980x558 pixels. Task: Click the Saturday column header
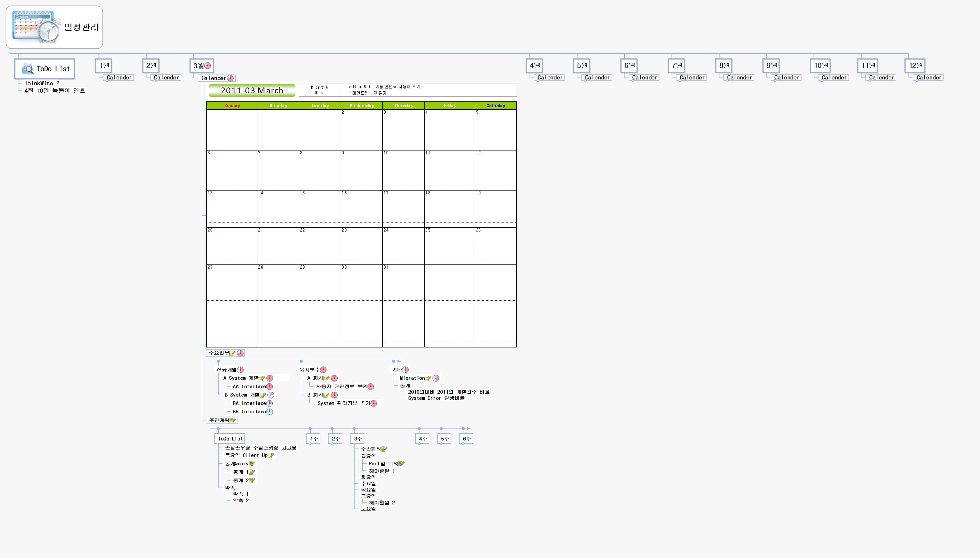[495, 105]
